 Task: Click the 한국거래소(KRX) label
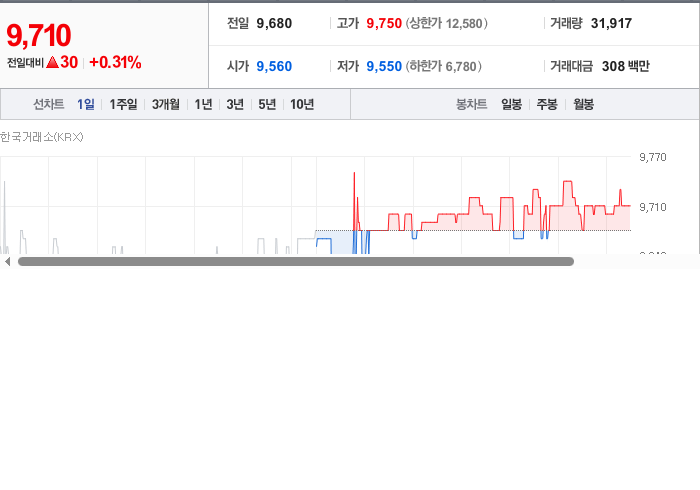[x=42, y=137]
